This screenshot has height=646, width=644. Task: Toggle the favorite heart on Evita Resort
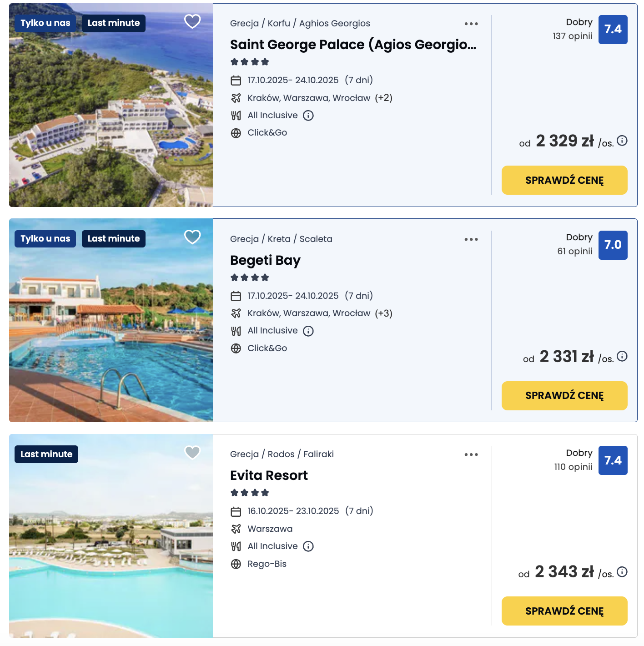[x=192, y=453]
